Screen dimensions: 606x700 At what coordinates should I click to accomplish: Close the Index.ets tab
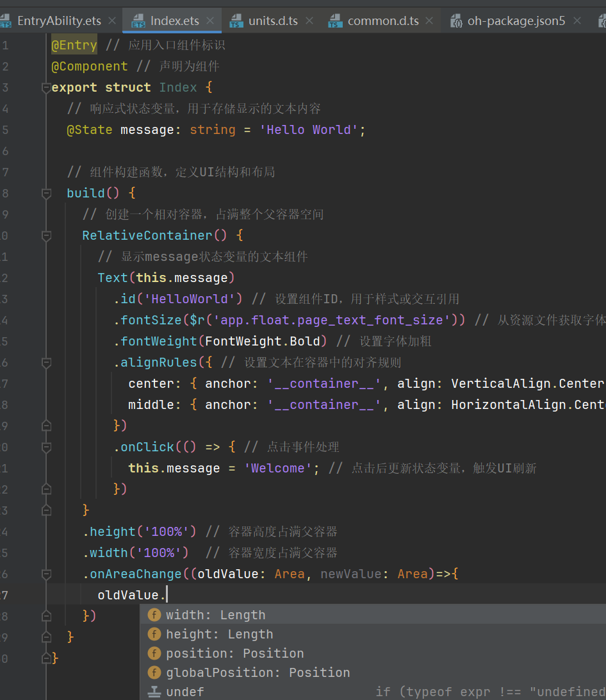tap(210, 21)
